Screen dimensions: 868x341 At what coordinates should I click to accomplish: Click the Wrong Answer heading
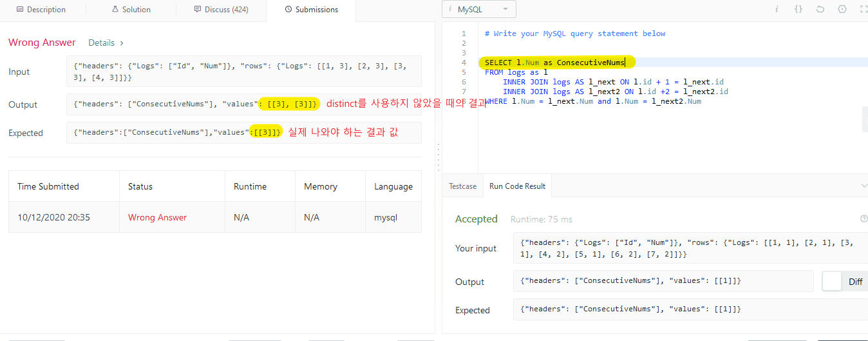(x=42, y=43)
